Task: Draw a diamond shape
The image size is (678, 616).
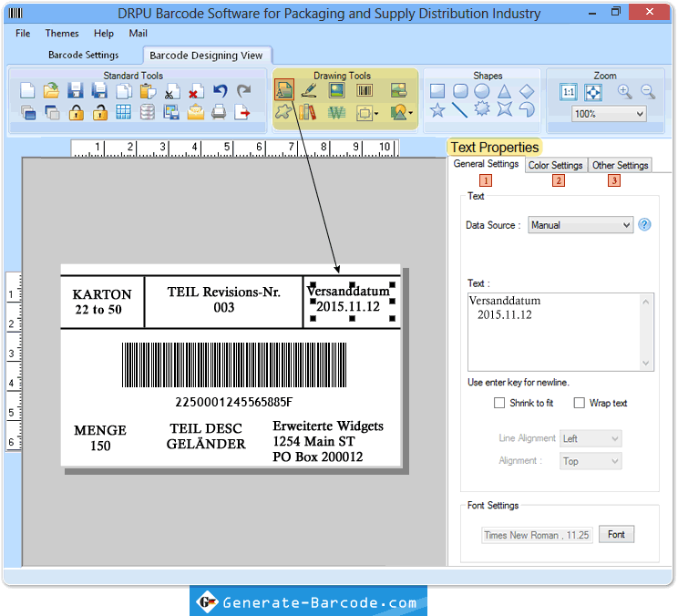Action: pos(527,92)
